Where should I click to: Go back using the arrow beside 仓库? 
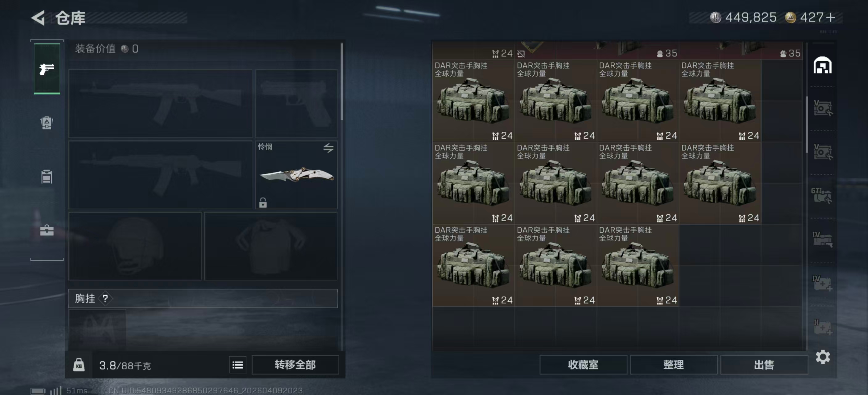click(38, 18)
